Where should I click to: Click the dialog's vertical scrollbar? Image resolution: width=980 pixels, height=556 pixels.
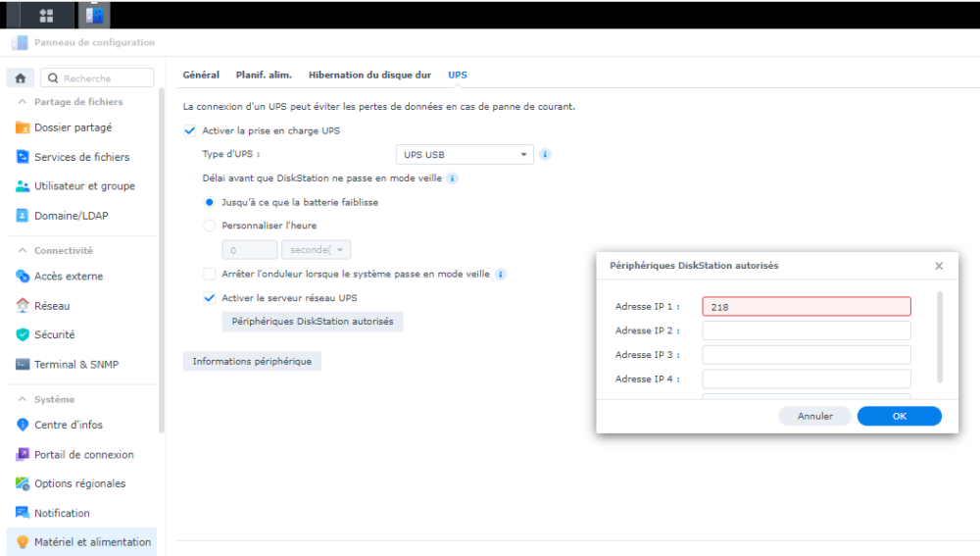pos(940,336)
